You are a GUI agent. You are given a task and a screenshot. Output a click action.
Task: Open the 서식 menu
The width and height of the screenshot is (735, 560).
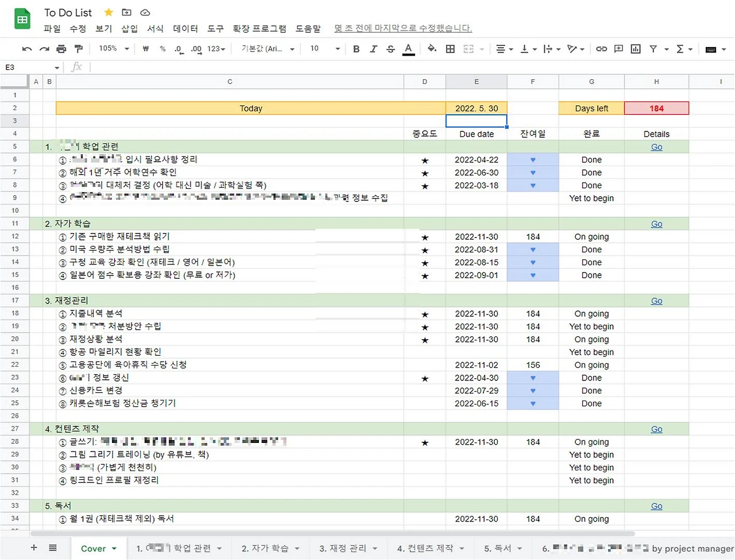pos(156,29)
